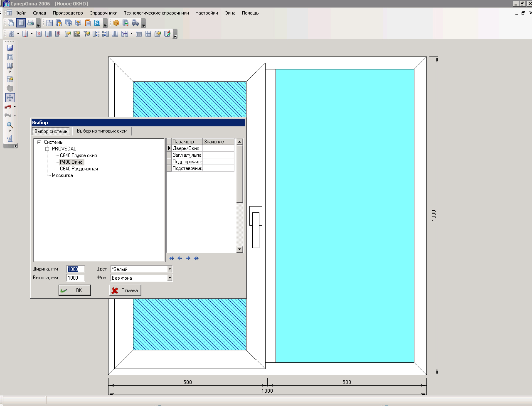Click the tractor icon in toolbar
The width and height of the screenshot is (532, 406).
point(135,23)
